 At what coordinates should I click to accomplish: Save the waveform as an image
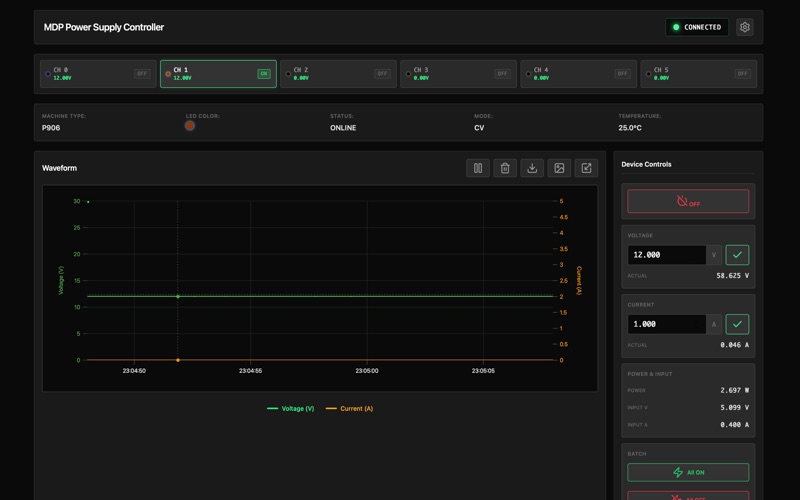click(559, 168)
